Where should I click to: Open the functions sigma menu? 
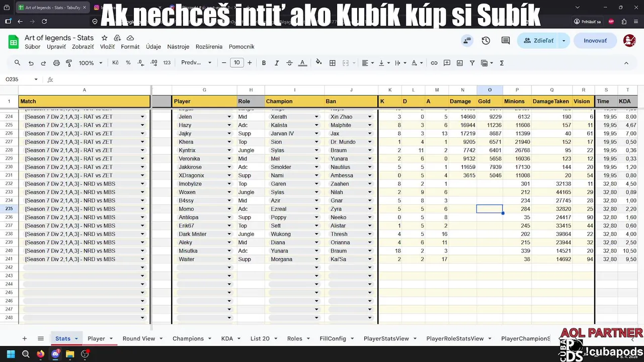click(502, 63)
